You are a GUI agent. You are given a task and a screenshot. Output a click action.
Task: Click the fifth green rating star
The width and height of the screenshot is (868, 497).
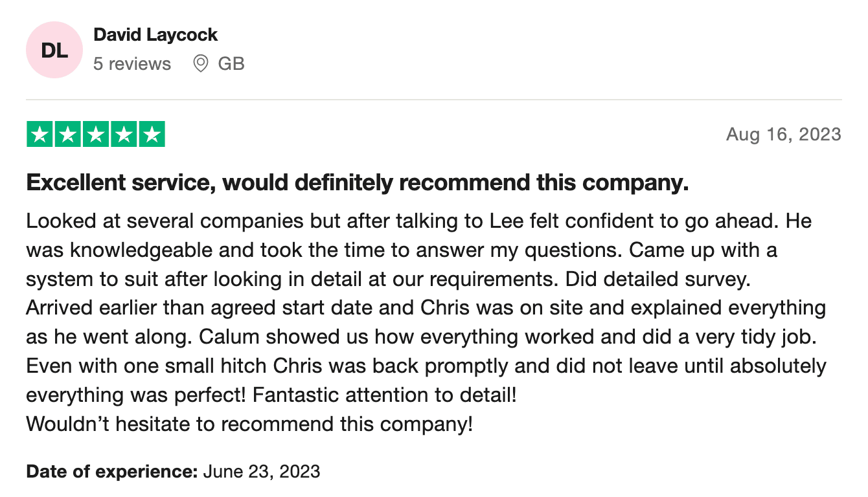(152, 134)
